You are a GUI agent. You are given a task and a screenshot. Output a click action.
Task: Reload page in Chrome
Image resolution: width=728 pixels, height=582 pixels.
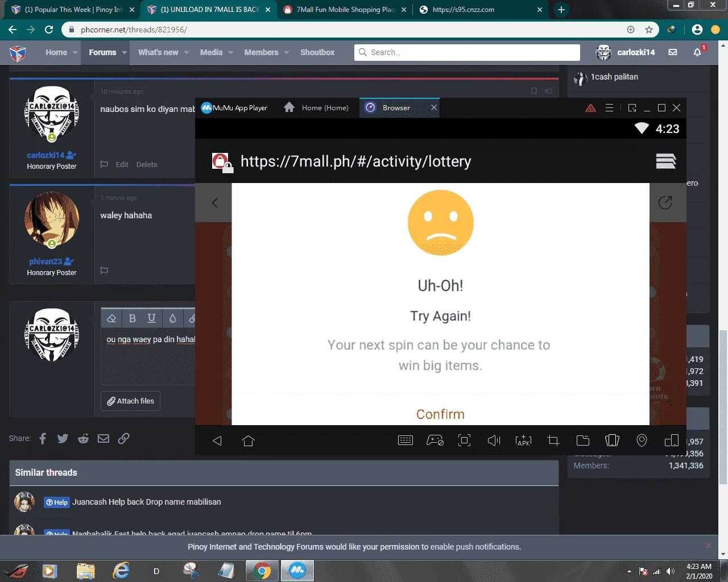pyautogui.click(x=49, y=30)
